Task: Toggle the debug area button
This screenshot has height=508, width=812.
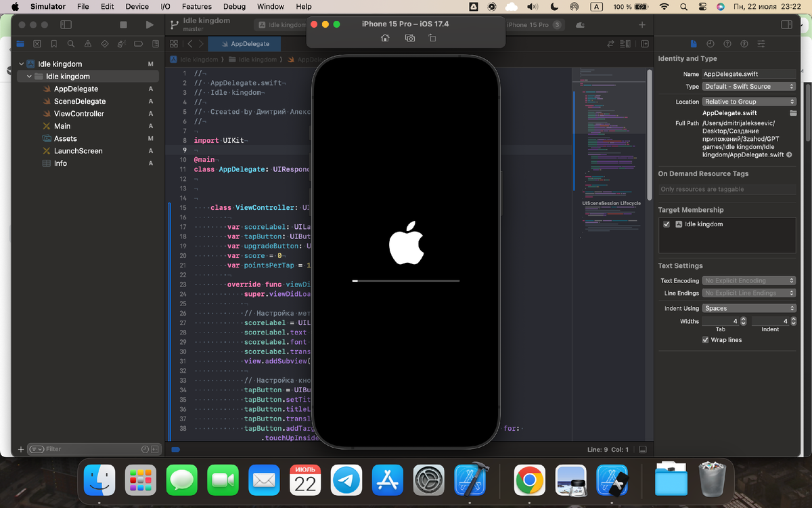Action: point(643,449)
